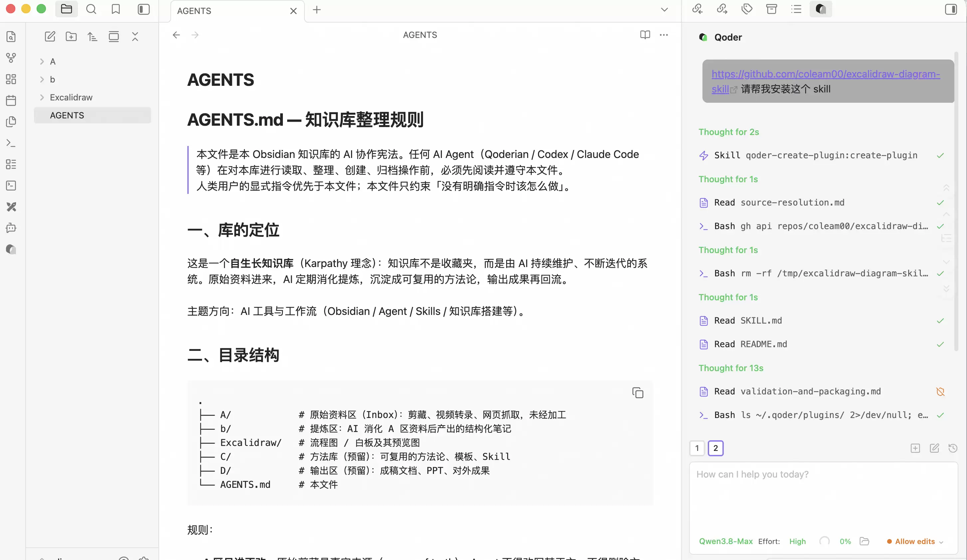
Task: Open Qoder icon in left ribbon
Action: 11,250
